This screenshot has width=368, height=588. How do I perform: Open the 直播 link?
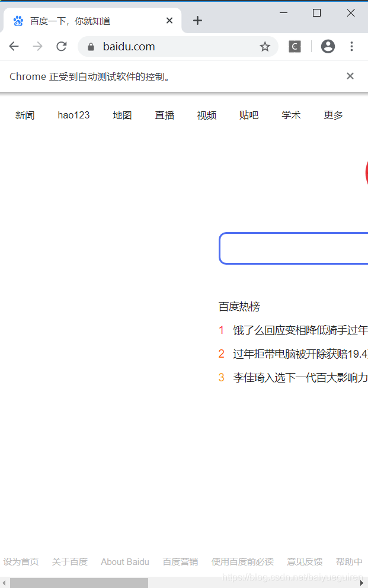(165, 115)
